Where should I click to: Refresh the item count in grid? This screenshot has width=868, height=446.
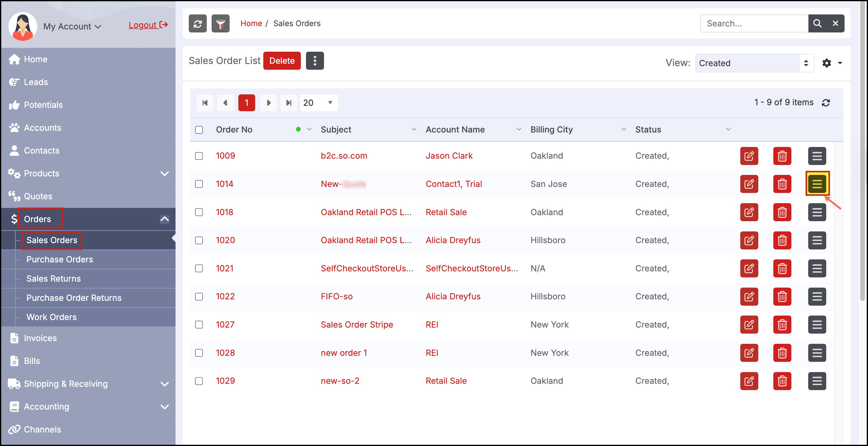point(826,103)
